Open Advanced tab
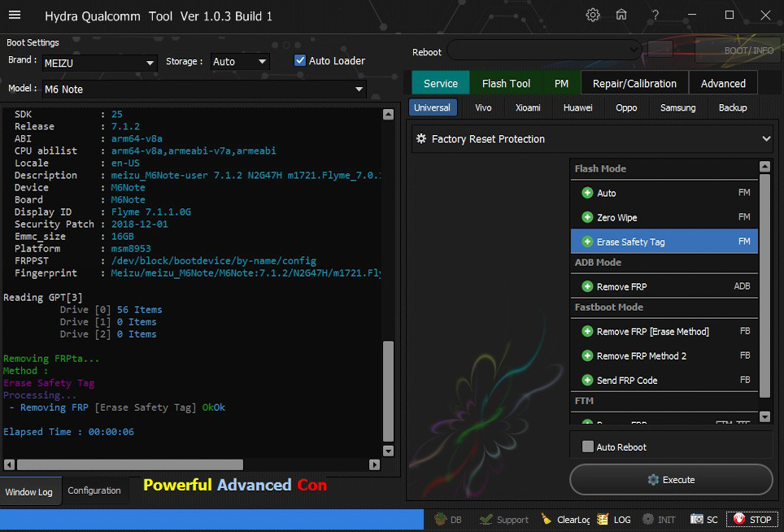784x532 pixels. tap(723, 84)
